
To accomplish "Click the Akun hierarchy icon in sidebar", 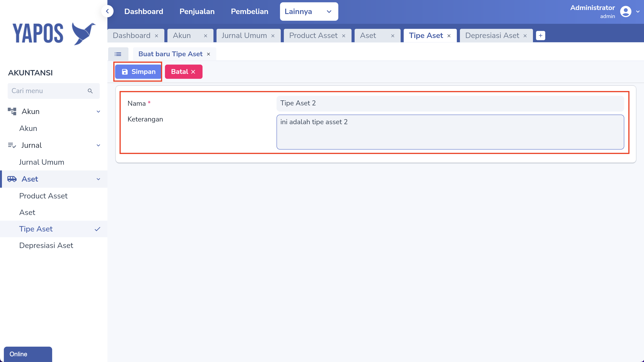I will click(12, 111).
